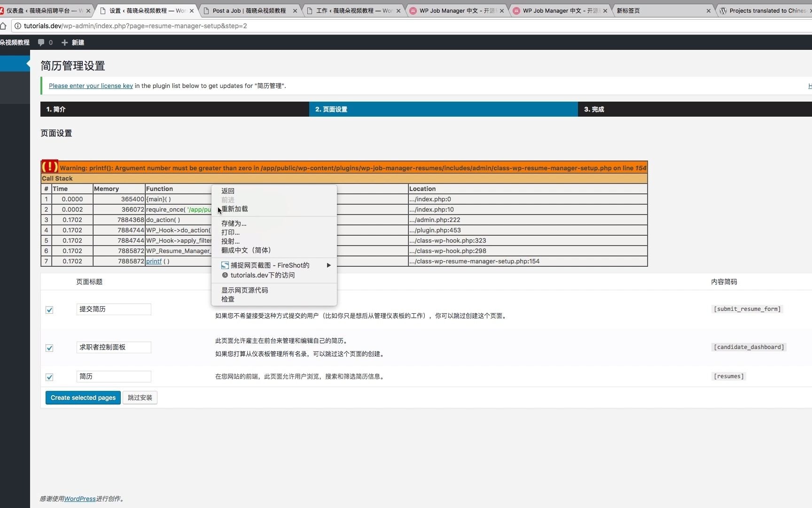Click the browser home icon

click(4, 26)
